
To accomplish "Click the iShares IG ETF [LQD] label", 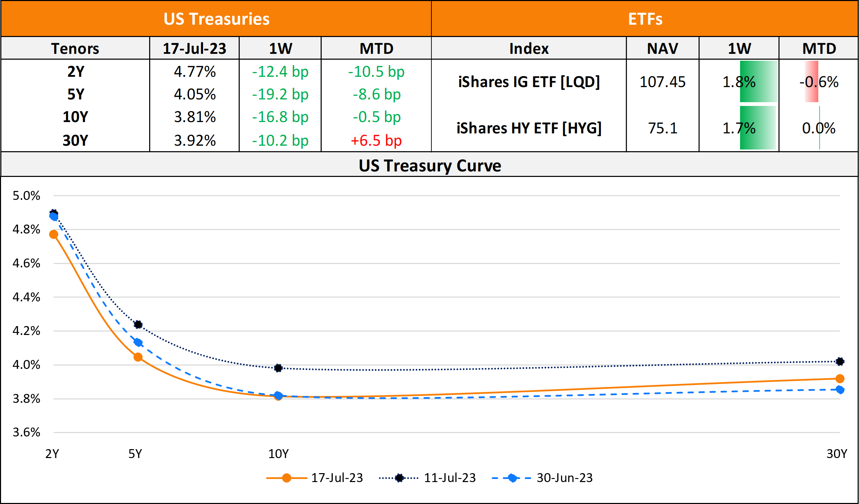I will [x=529, y=82].
